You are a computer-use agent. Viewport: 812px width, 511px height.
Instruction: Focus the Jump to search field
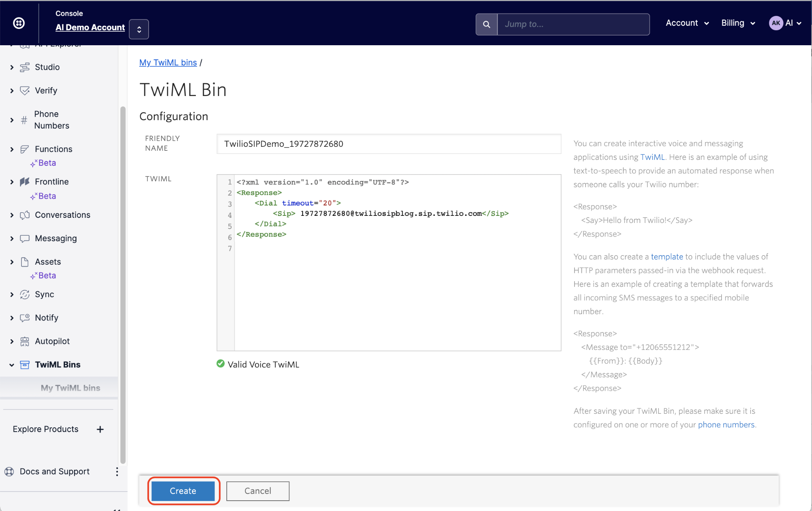tap(573, 24)
